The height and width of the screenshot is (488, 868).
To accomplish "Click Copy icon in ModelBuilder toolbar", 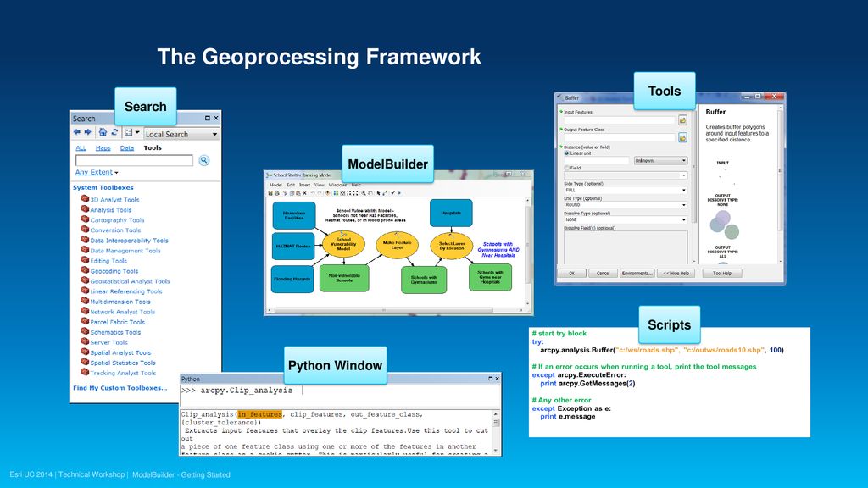I will click(292, 193).
